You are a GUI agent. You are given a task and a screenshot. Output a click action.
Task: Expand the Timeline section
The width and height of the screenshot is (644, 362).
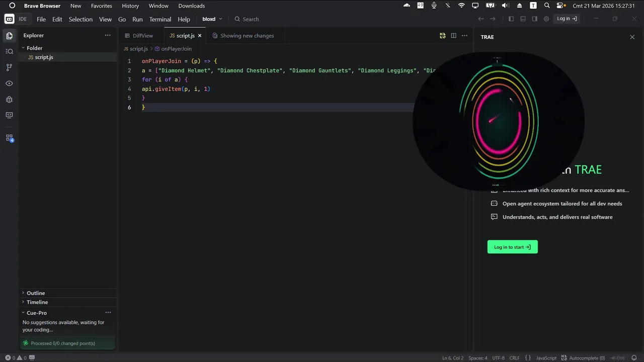tap(37, 302)
